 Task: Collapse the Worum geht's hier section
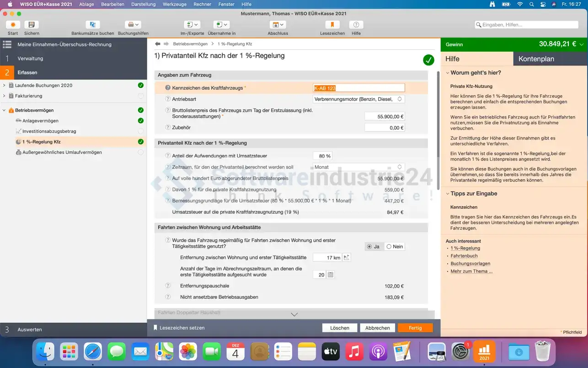coord(446,73)
